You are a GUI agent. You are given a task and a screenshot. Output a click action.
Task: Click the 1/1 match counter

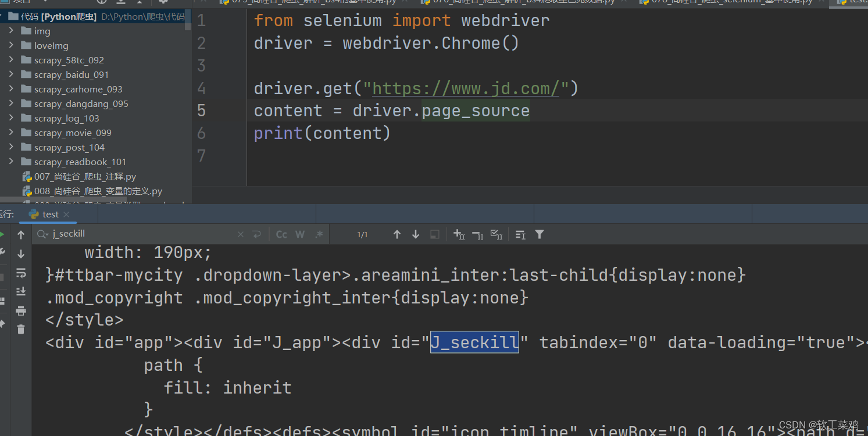pyautogui.click(x=363, y=235)
